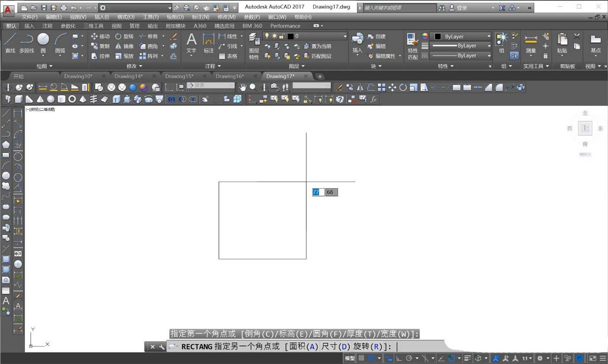This screenshot has height=364, width=608.
Task: Add a new drawing tab with plus button
Action: tap(320, 76)
